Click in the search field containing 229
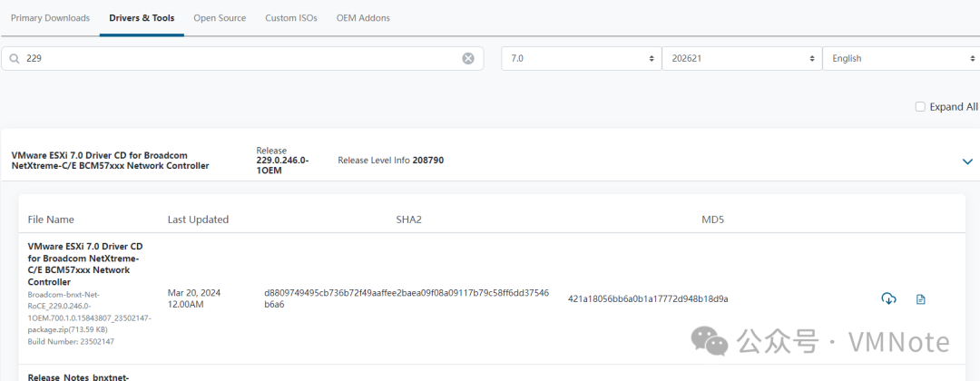 click(242, 58)
